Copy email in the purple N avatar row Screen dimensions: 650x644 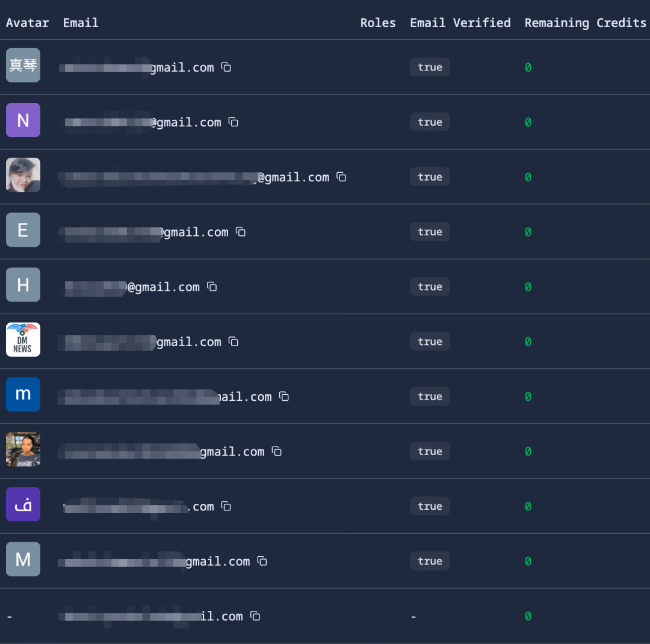pos(234,122)
